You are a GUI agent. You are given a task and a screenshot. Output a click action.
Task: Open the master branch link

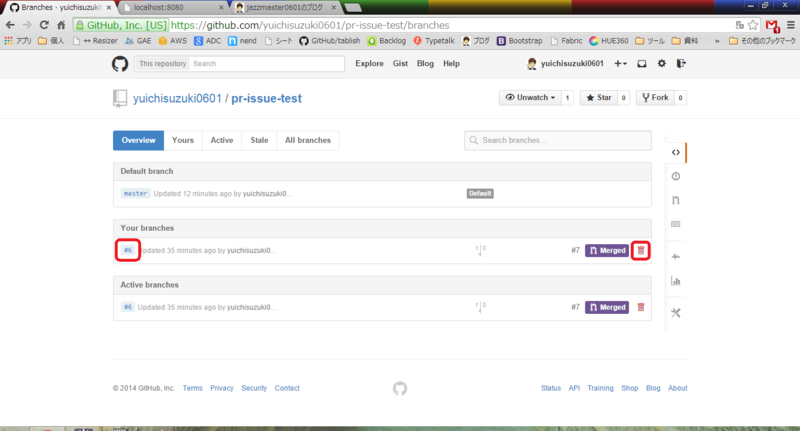pos(135,194)
